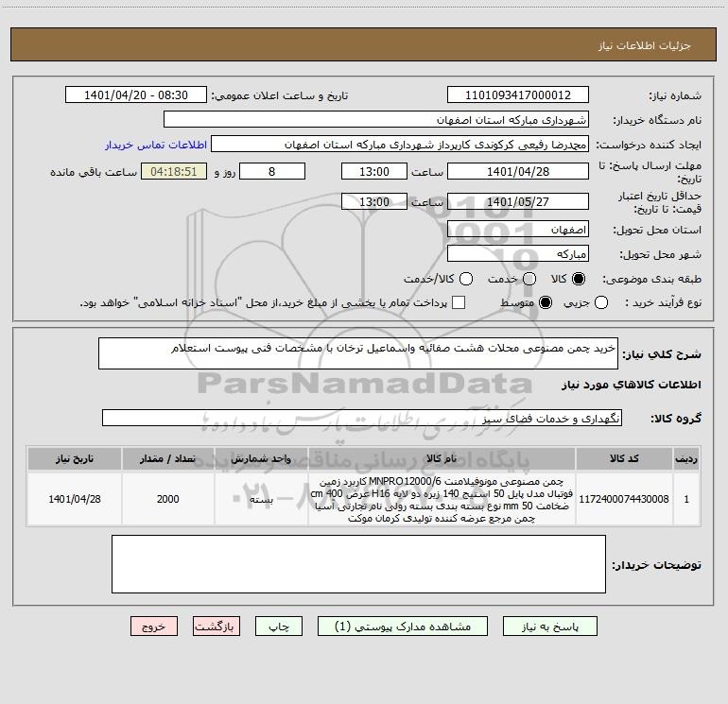Click the جزئیات اطلاعات نیاز header title
Image resolution: width=728 pixels, height=704 pixels.
pos(644,45)
